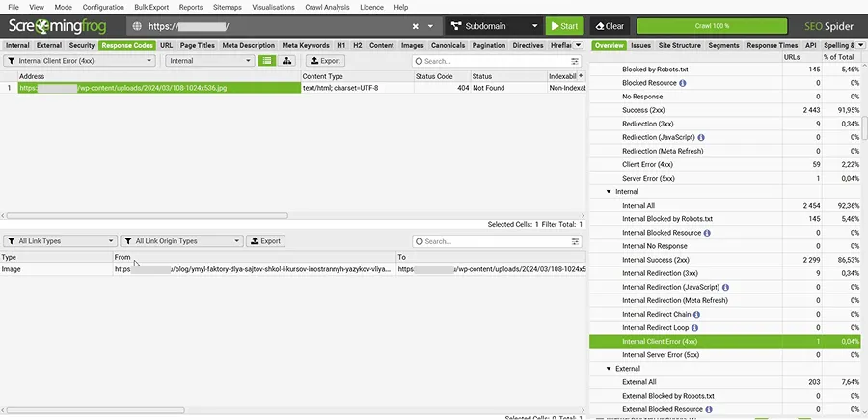Screen dimensions: 868x420
Task: Open the Configuration menu
Action: [103, 7]
